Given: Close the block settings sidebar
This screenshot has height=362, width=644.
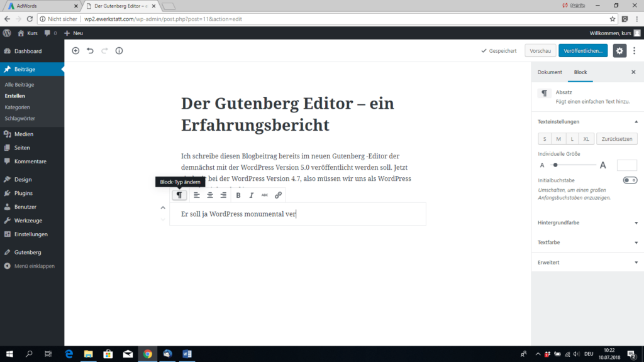Looking at the screenshot, I should pos(633,72).
